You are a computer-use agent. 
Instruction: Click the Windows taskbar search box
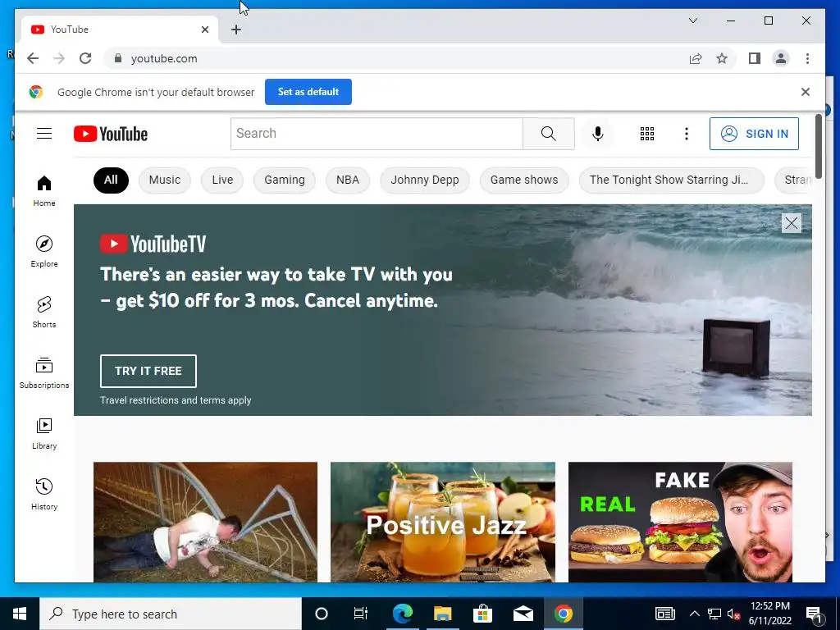click(171, 614)
